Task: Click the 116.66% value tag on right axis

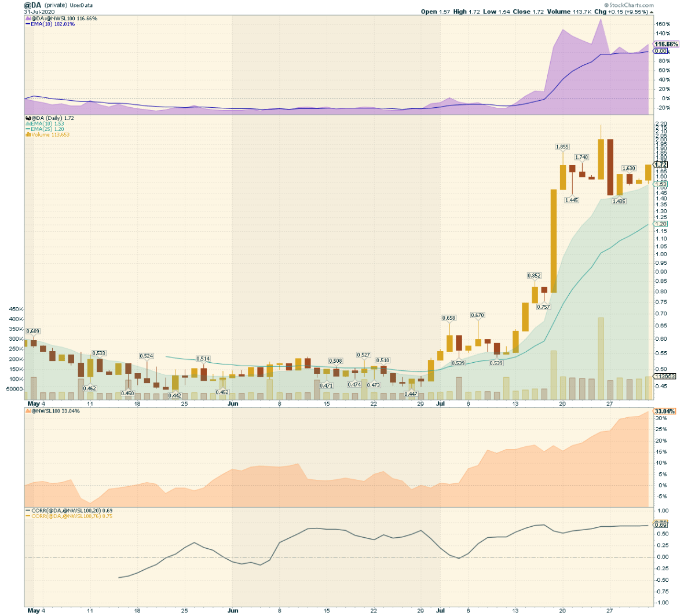Action: click(x=666, y=44)
